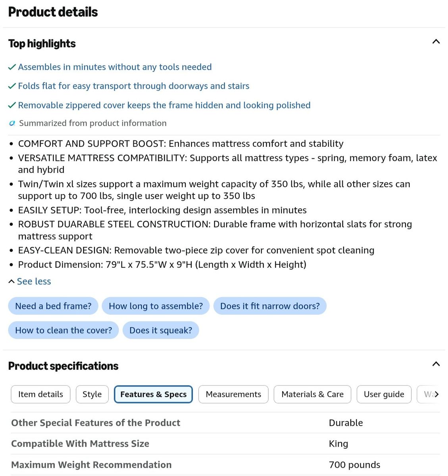The width and height of the screenshot is (448, 476).
Task: Open the Measurements tab
Action: (233, 394)
